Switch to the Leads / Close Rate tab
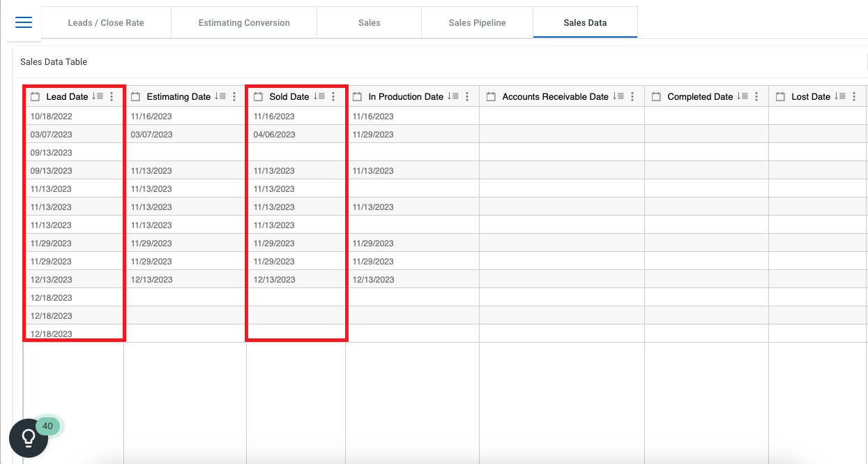 (x=106, y=22)
